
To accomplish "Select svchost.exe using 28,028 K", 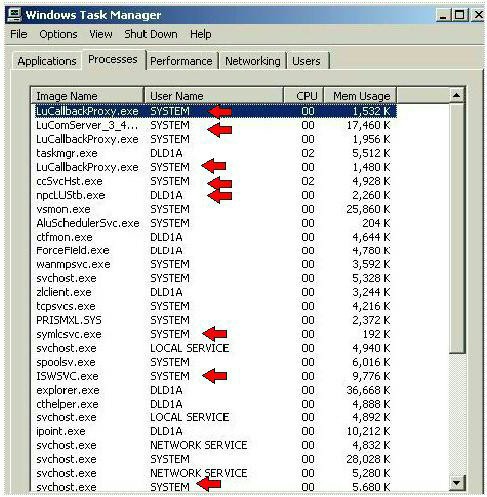I will point(213,459).
